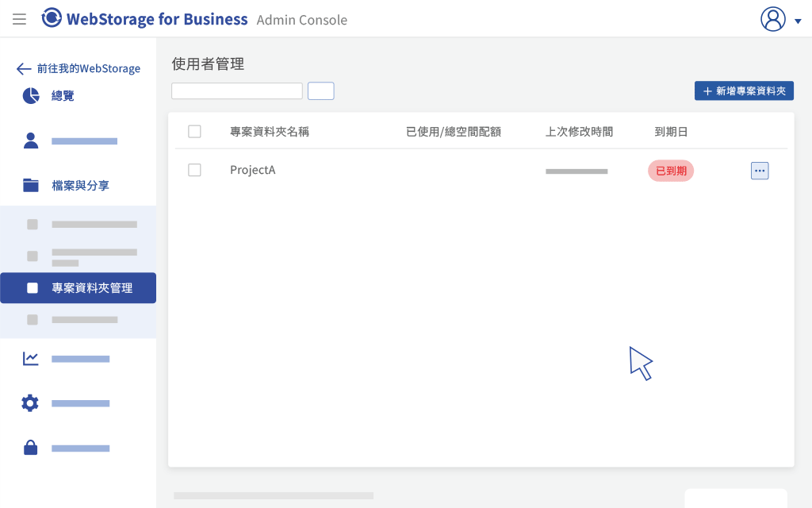
Task: Go back via 前往我的WebStorage link
Action: point(79,68)
